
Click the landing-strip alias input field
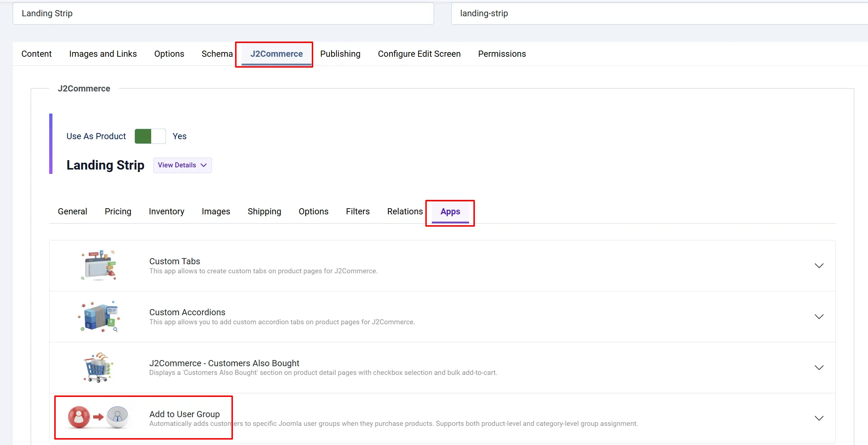tap(660, 13)
